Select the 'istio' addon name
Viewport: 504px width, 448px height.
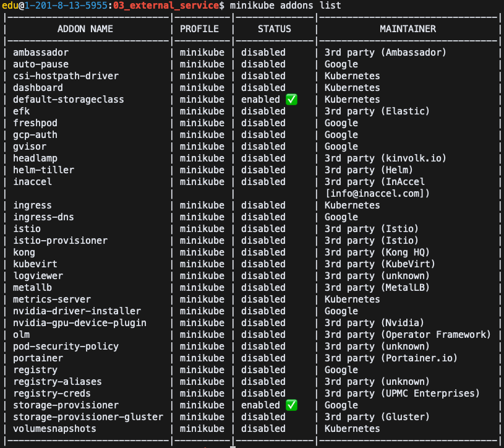(x=27, y=229)
